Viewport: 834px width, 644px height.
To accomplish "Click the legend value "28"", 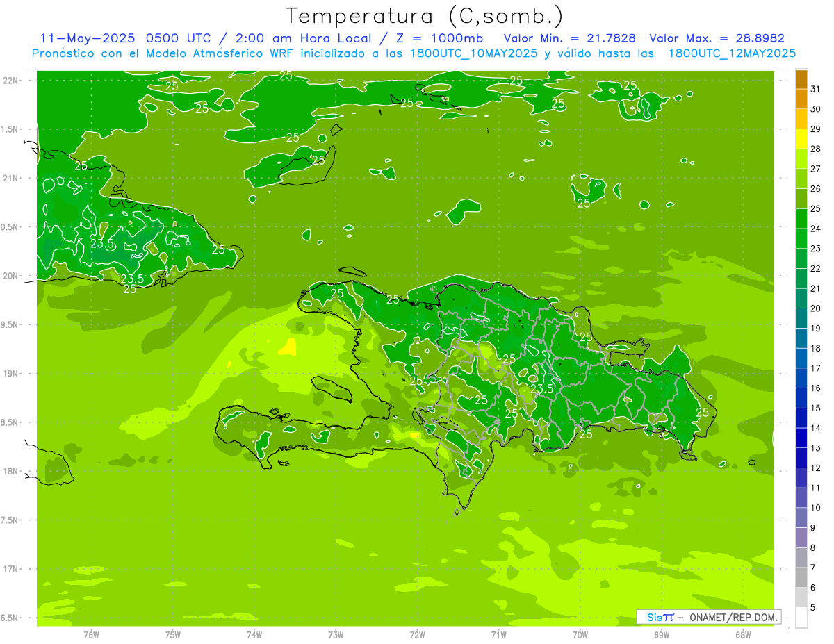I will point(816,149).
